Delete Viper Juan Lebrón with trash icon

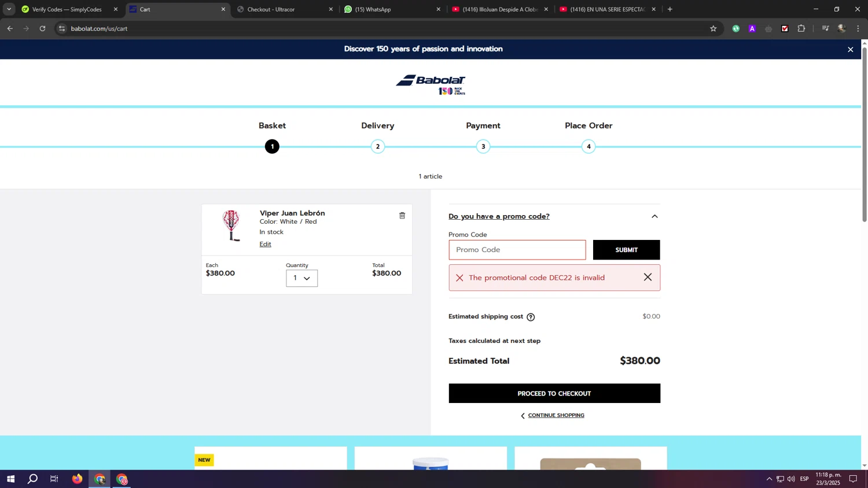pyautogui.click(x=402, y=216)
